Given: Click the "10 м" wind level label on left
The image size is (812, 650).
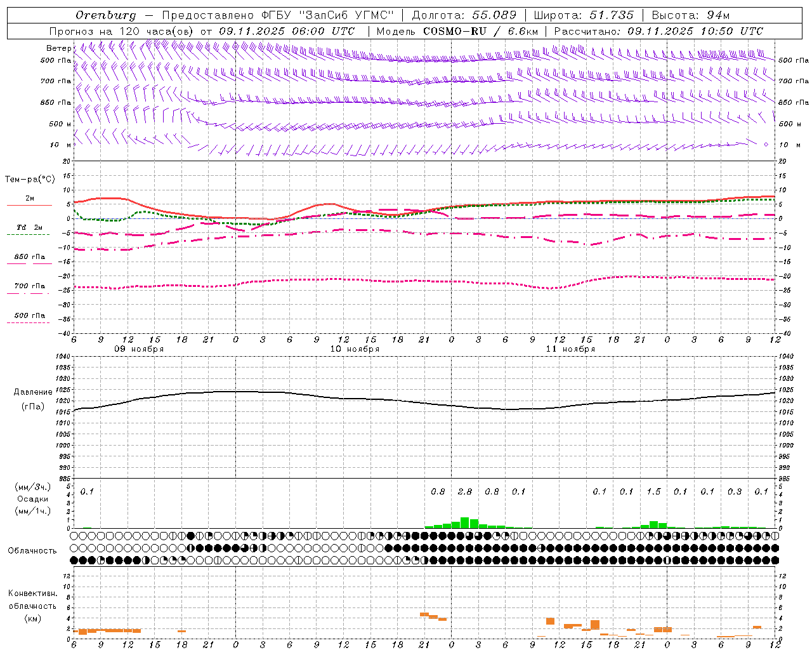Looking at the screenshot, I should (60, 145).
